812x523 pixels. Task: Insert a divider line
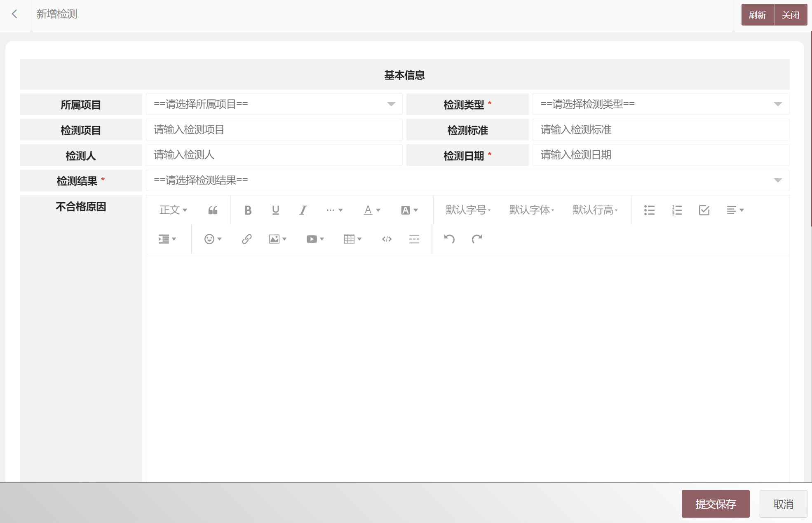coord(414,239)
